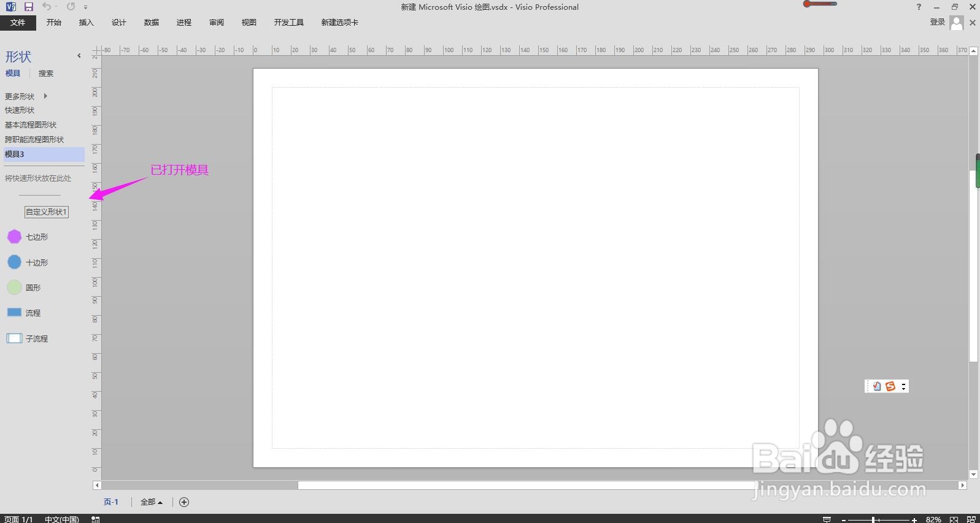This screenshot has width=980, height=523.
Task: Click the Help question mark icon
Action: tap(919, 7)
